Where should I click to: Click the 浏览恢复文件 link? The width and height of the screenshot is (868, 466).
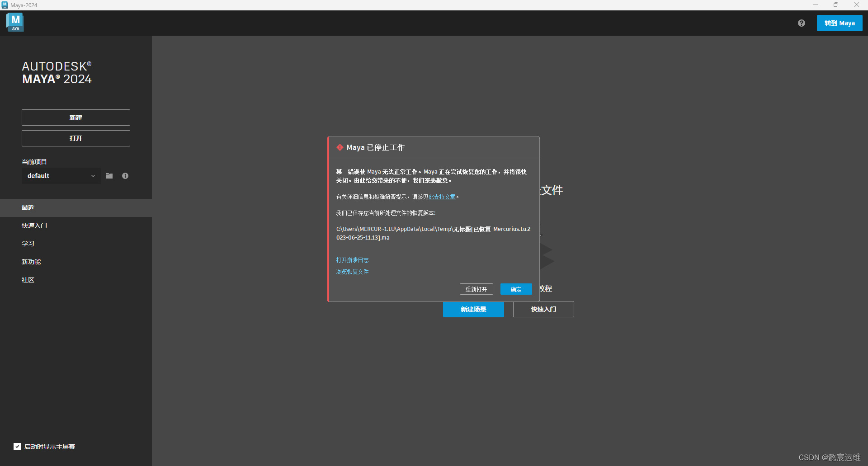(352, 272)
